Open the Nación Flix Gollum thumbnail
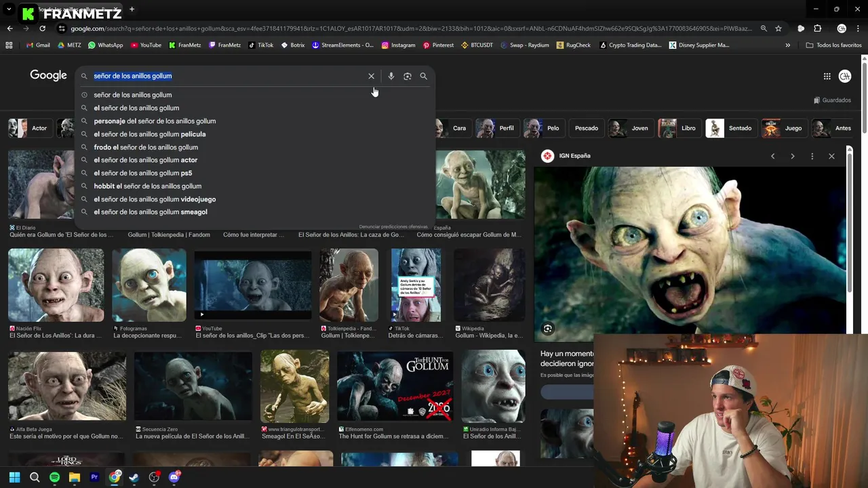 pos(56,285)
